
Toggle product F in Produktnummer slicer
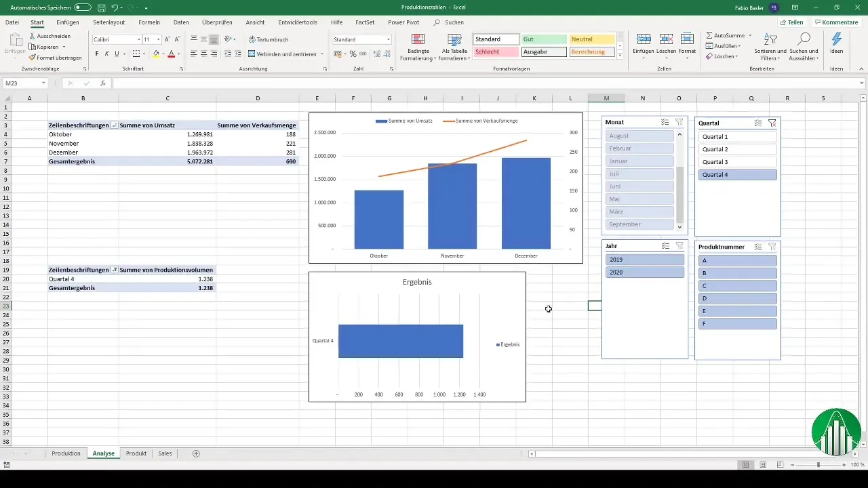tap(737, 324)
